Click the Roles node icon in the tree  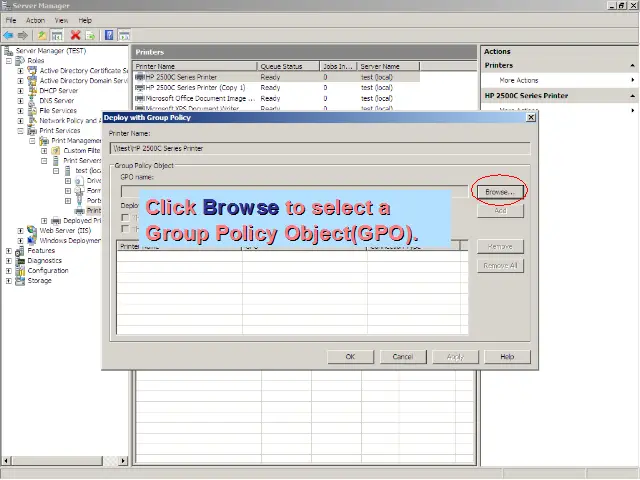pyautogui.click(x=20, y=61)
